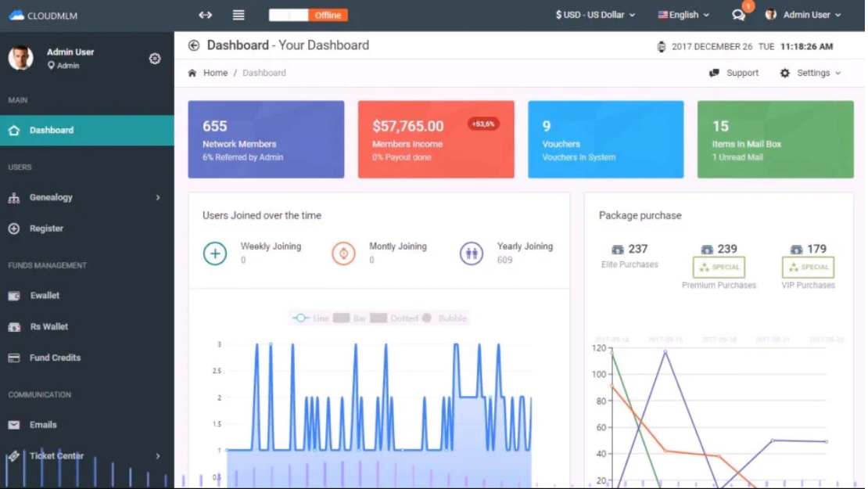Open the chat notifications icon
The height and width of the screenshot is (489, 868).
click(x=738, y=15)
